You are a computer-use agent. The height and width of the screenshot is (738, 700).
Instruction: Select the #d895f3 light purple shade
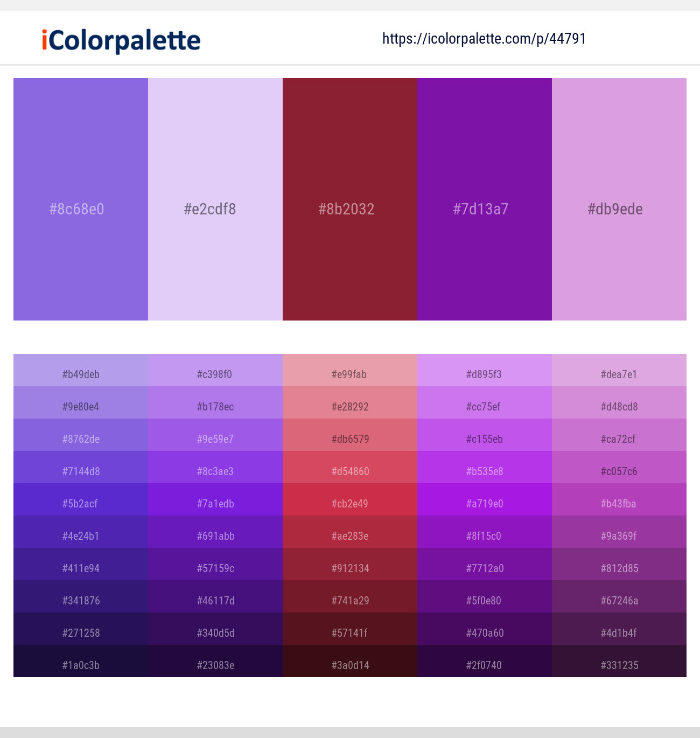coord(484,374)
